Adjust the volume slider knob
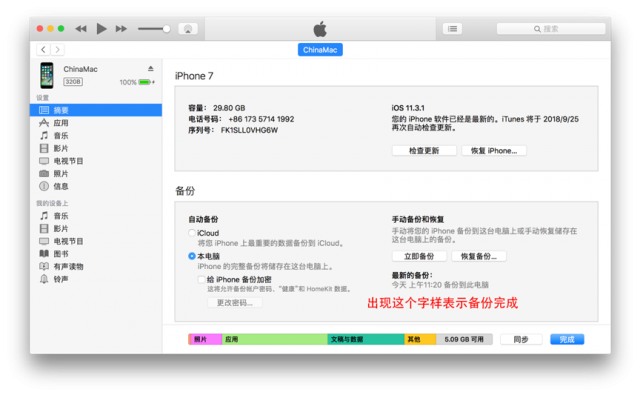Viewport: 640px width, 395px height. click(x=166, y=29)
